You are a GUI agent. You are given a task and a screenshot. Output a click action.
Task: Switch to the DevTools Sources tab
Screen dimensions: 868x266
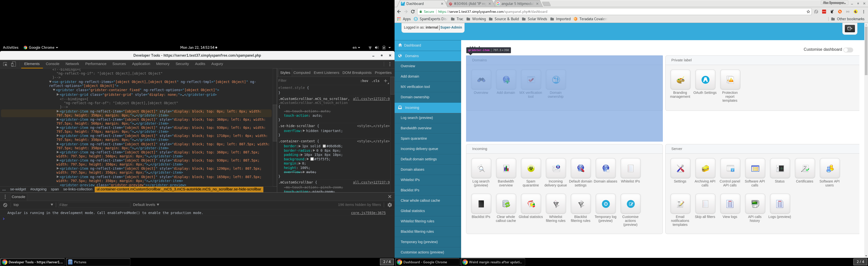[x=119, y=64]
